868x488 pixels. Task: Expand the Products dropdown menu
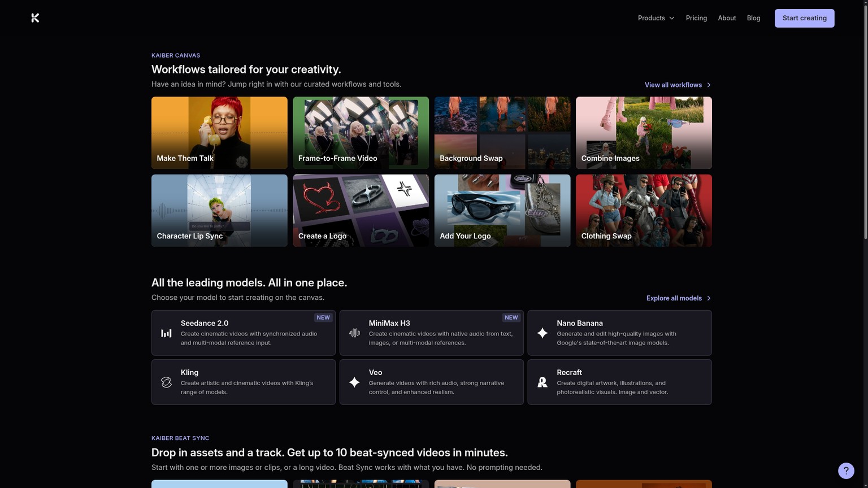point(656,18)
